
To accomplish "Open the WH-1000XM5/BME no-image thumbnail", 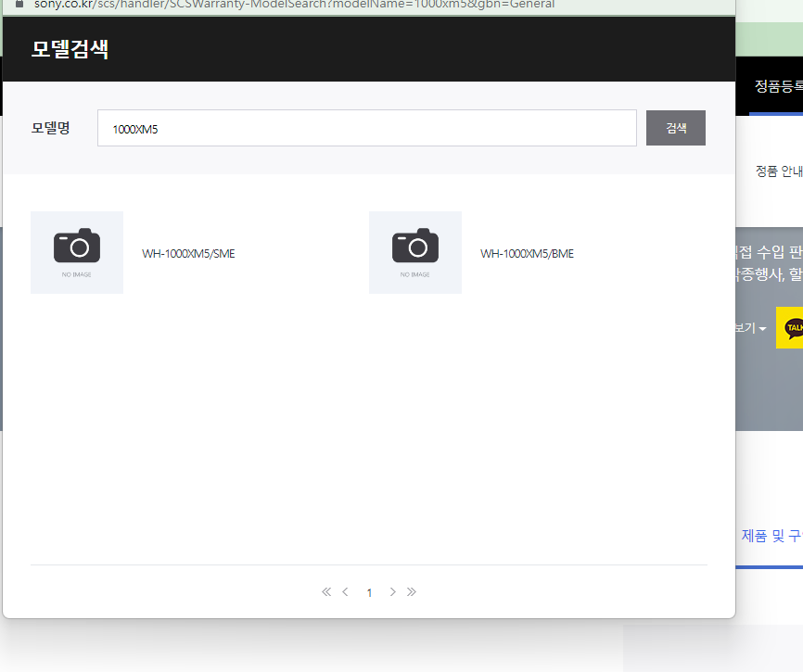I will [x=415, y=252].
